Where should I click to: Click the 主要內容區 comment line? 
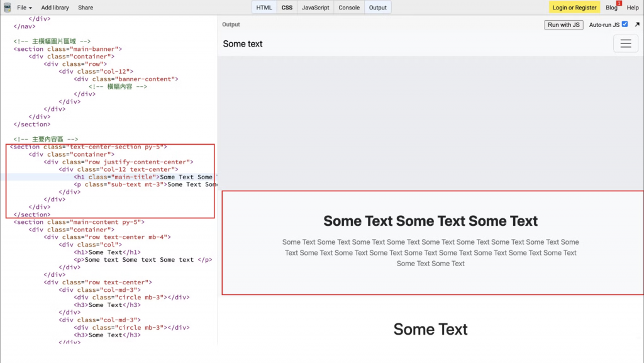click(x=45, y=139)
